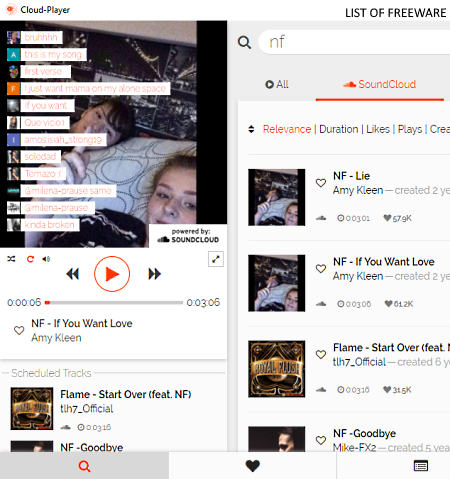The height and width of the screenshot is (479, 450).
Task: Like Flame - Start Over result
Action: click(x=321, y=354)
